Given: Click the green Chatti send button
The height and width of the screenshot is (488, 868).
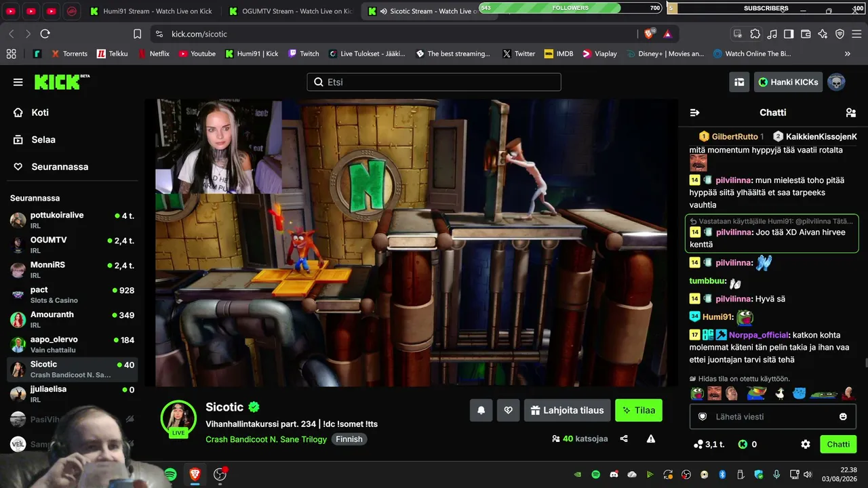Looking at the screenshot, I should coord(838,445).
